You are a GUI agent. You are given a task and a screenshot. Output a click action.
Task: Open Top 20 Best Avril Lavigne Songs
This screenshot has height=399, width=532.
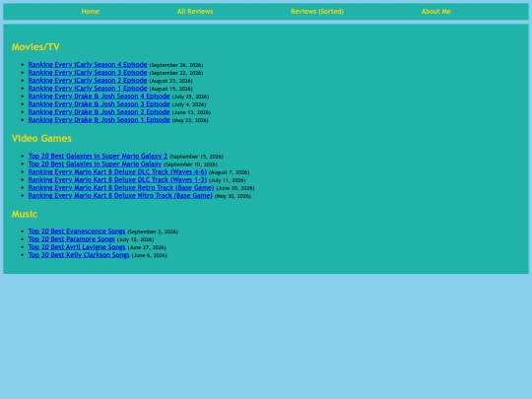coord(77,247)
